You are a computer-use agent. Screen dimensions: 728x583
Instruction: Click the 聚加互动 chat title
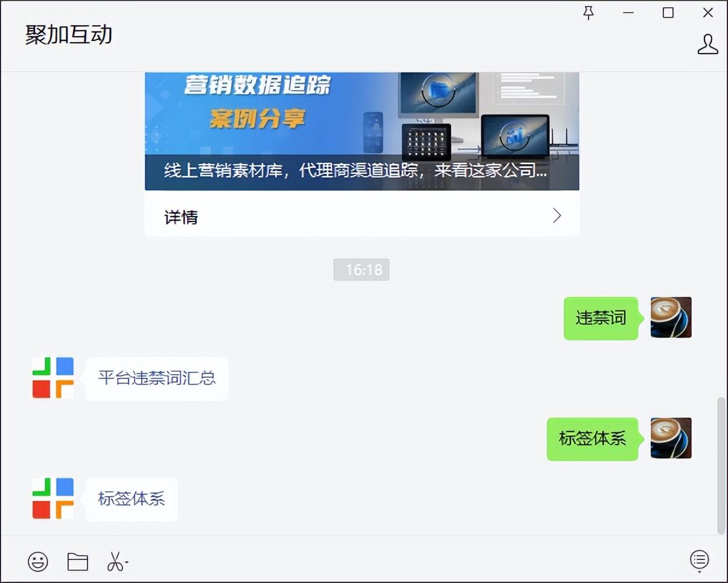click(69, 34)
